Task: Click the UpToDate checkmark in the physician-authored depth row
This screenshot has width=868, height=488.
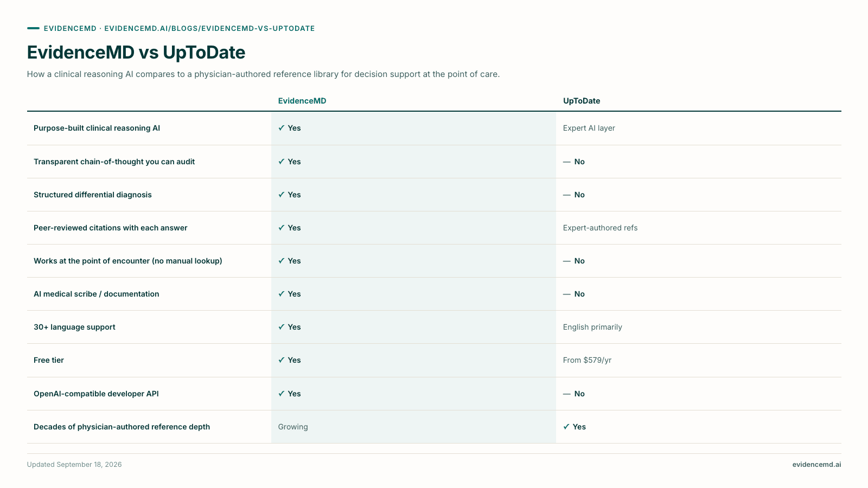Action: tap(566, 427)
